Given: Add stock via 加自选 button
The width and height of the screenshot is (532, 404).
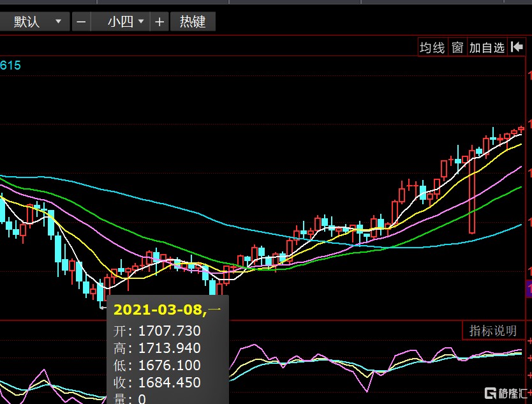Looking at the screenshot, I should pos(487,47).
